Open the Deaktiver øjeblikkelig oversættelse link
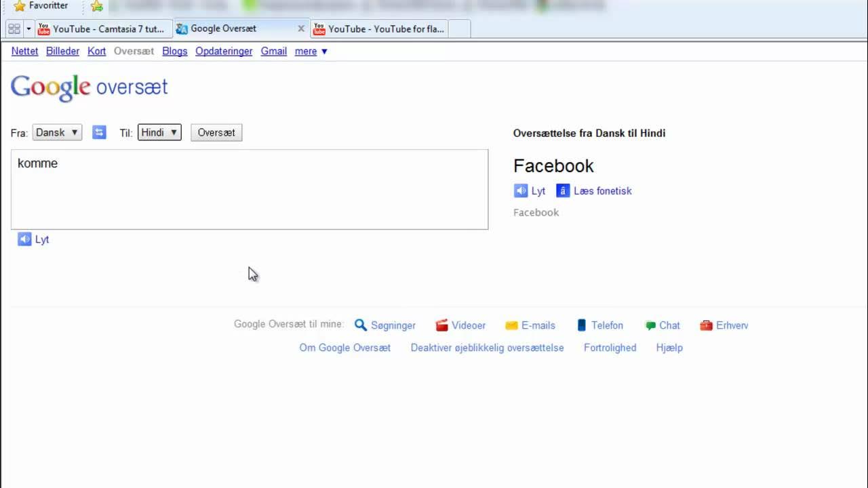Image resolution: width=868 pixels, height=488 pixels. (487, 347)
